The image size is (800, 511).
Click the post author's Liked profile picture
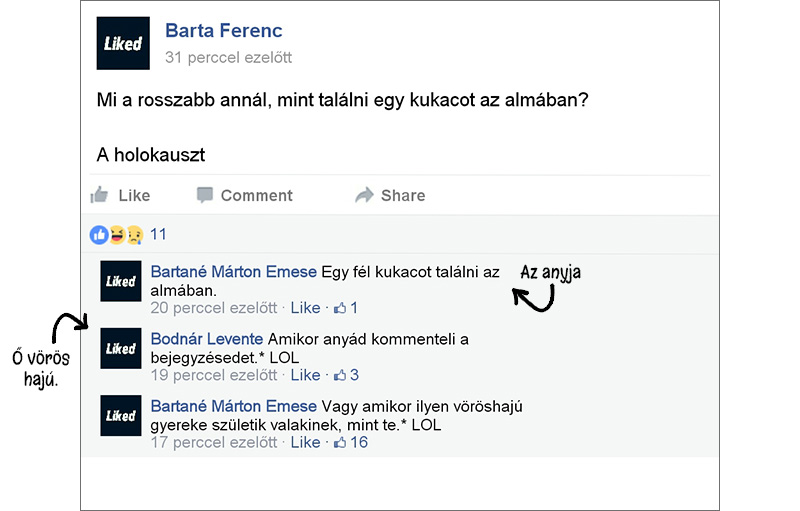pos(123,43)
